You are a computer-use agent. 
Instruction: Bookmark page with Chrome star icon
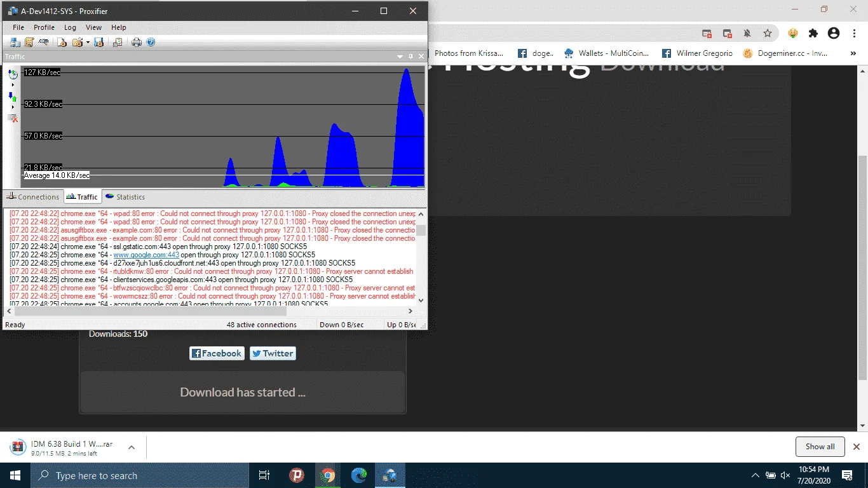768,33
